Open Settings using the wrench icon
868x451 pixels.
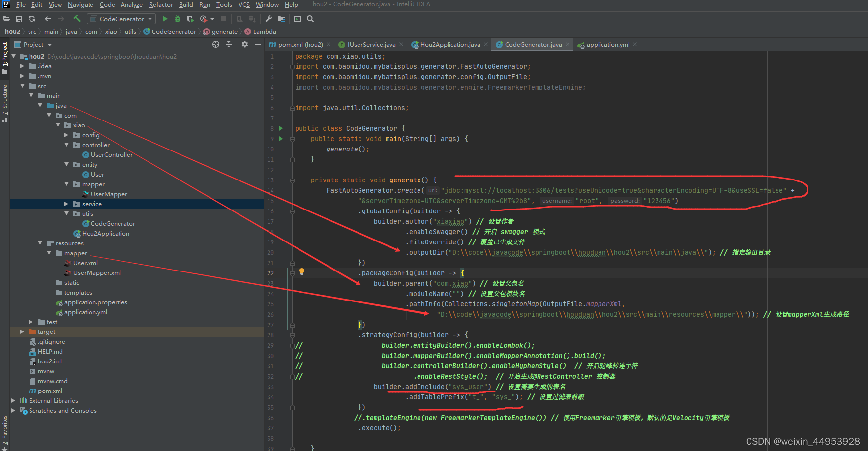coord(269,19)
